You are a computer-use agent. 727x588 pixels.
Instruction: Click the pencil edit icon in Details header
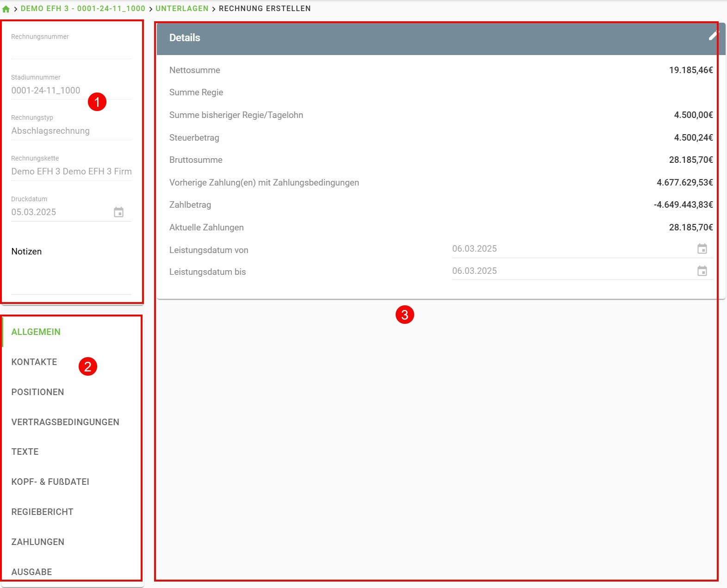pos(714,36)
